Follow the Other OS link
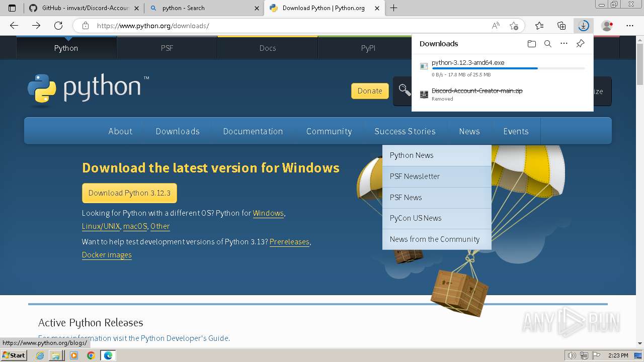The image size is (644, 362). [160, 226]
